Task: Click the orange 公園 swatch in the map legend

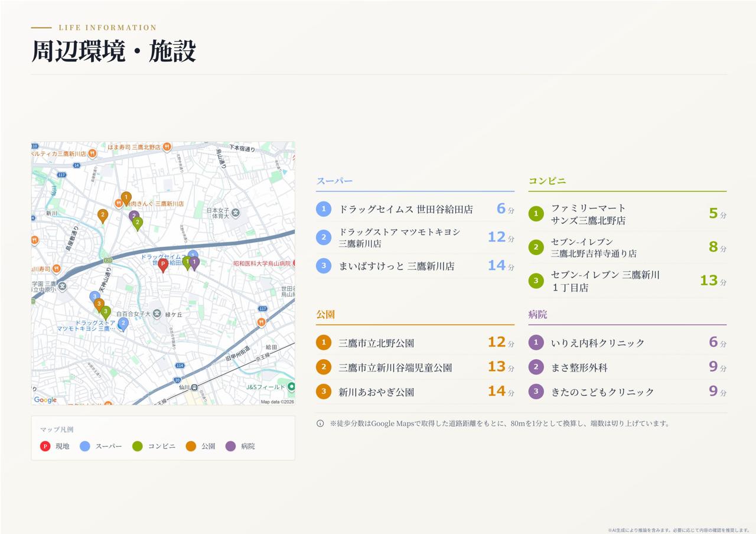Action: click(x=191, y=446)
